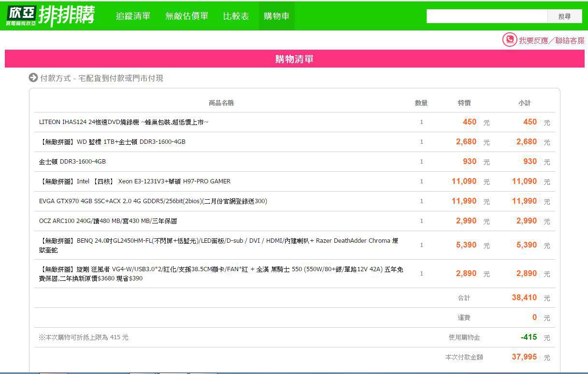Click the quantity 1 in OCZ ARC100 row

point(421,221)
